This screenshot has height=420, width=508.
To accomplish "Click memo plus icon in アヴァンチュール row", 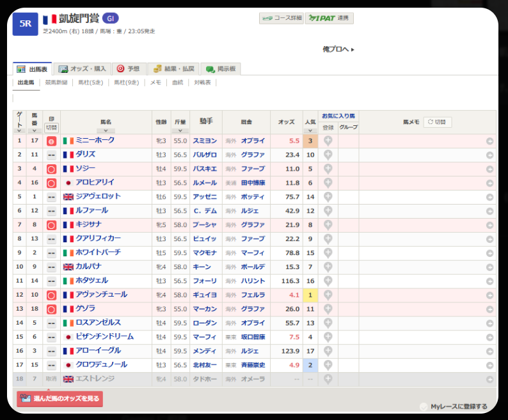I will tap(489, 295).
